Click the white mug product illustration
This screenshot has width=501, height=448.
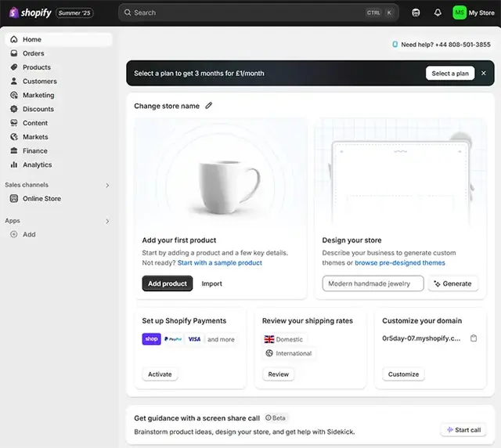coord(229,187)
